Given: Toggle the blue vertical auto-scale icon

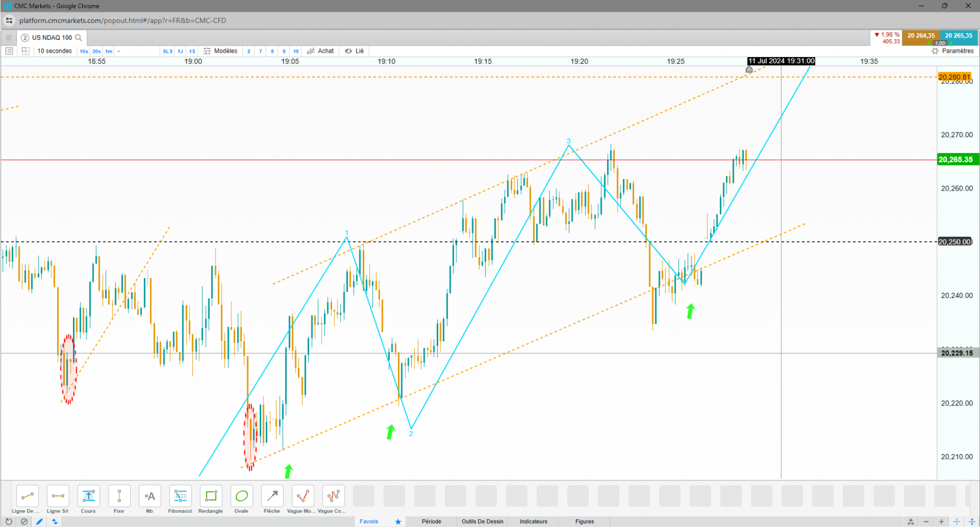Looking at the screenshot, I should point(972,522).
